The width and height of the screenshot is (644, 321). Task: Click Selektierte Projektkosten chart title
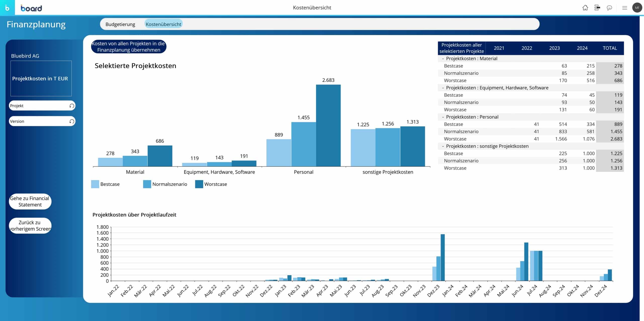[135, 66]
